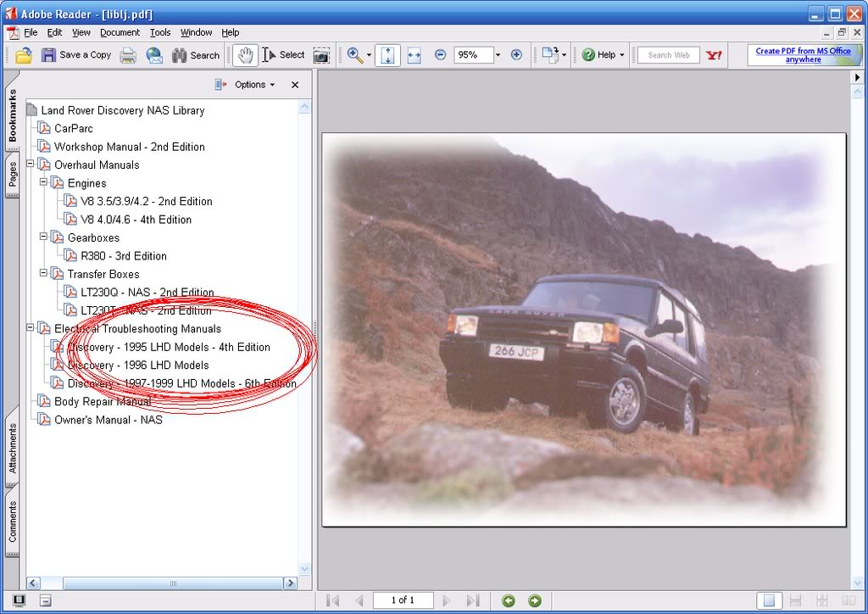This screenshot has height=614, width=868.
Task: Click the Print icon
Action: tap(128, 55)
